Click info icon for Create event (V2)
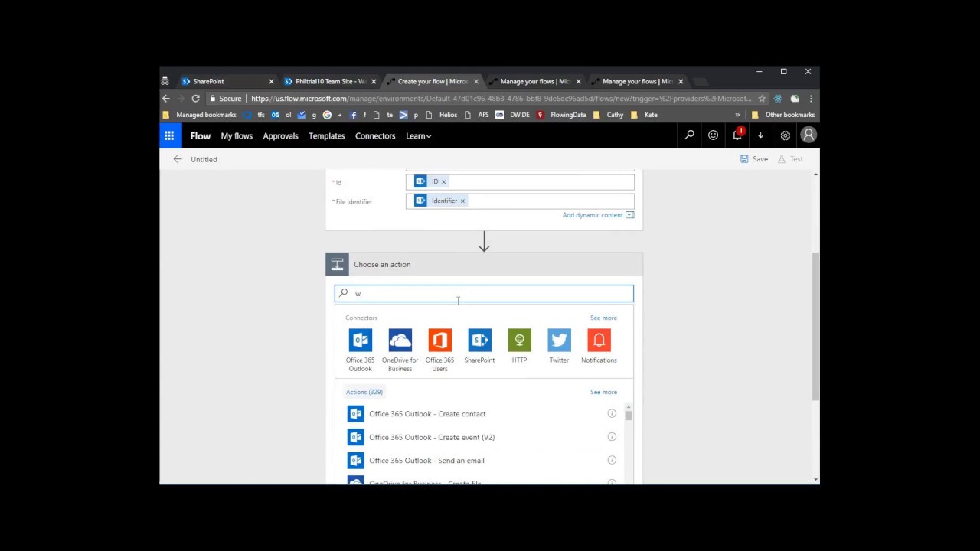The image size is (980, 551). coord(612,437)
